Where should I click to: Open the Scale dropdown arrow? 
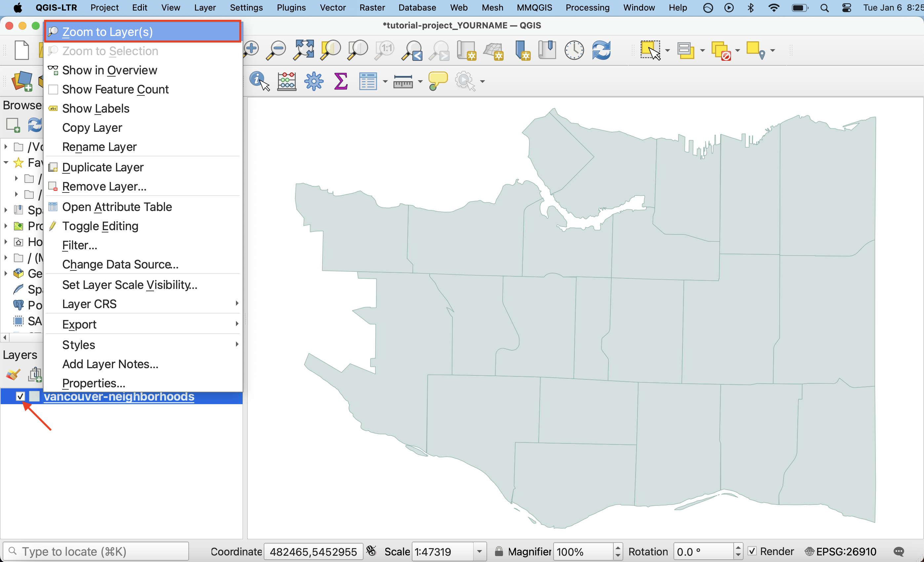click(479, 551)
